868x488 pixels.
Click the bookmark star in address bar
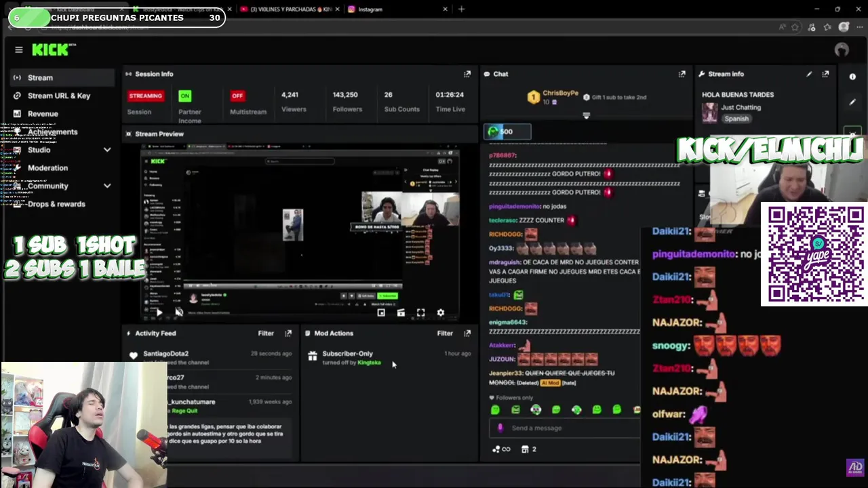[x=795, y=27]
